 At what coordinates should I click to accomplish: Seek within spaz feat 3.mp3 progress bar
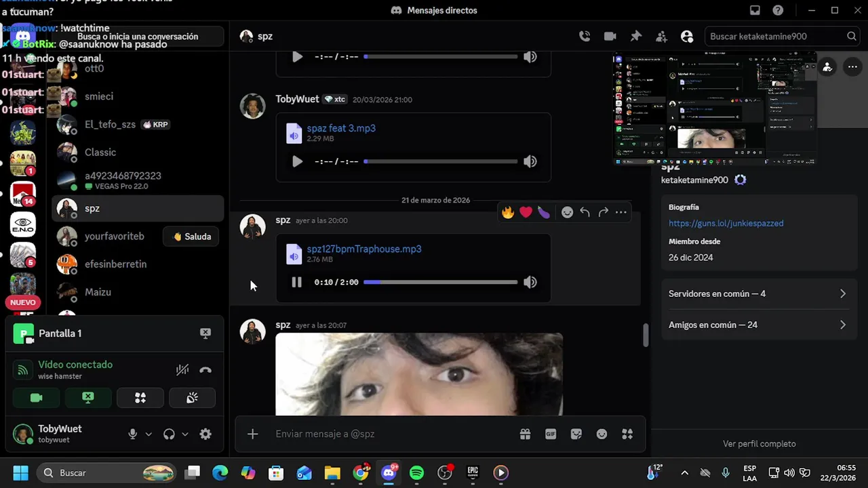click(441, 161)
